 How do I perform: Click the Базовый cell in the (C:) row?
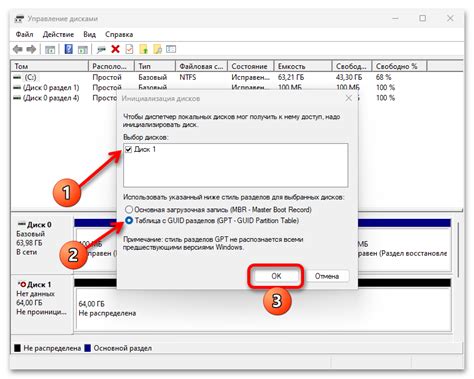point(153,77)
